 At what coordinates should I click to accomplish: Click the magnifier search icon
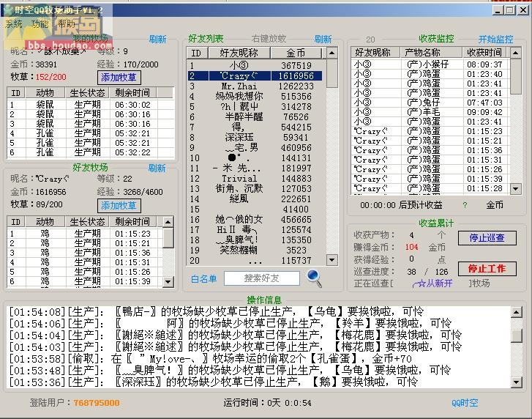point(314,278)
